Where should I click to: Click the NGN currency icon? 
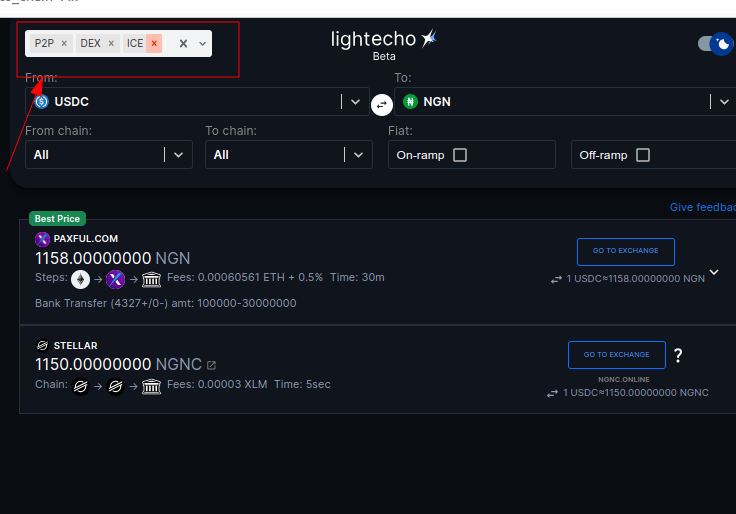[x=410, y=101]
